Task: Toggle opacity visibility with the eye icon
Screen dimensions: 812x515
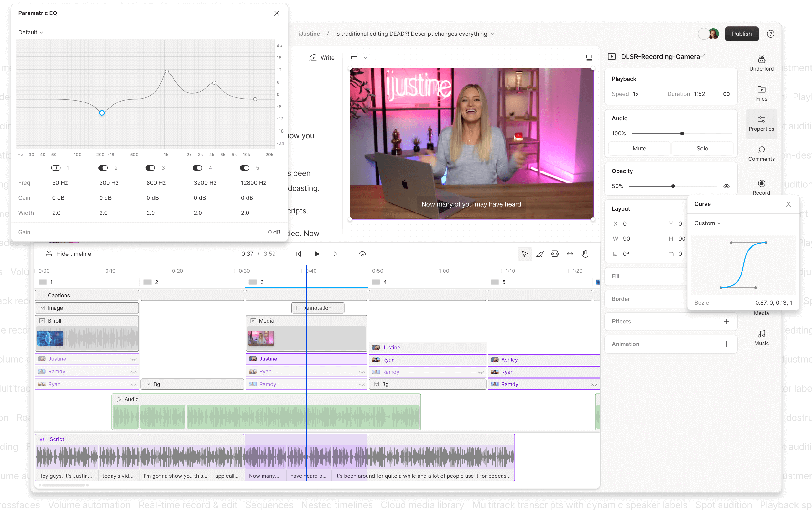Action: (x=727, y=186)
